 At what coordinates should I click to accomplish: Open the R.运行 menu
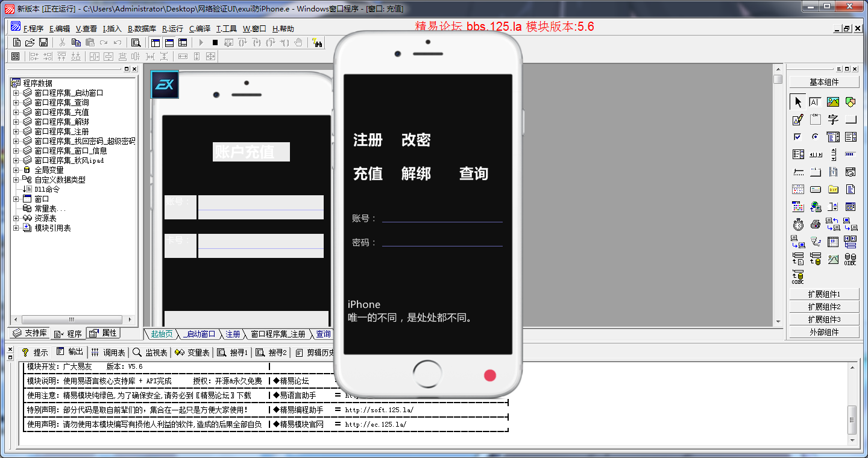pos(172,28)
